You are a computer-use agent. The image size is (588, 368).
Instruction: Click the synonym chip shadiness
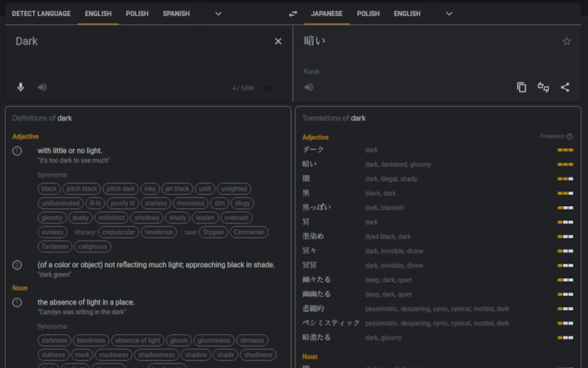pyautogui.click(x=259, y=355)
